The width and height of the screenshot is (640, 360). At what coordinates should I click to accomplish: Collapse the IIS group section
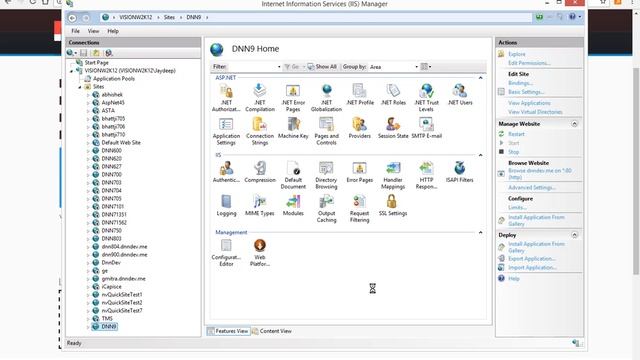pos(480,155)
